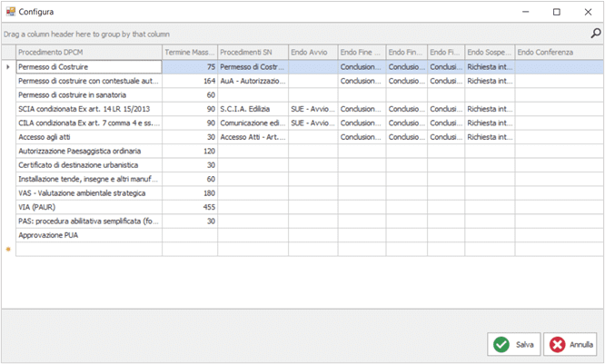605x364 pixels.
Task: Click 'Conclusion...' Endo Fine cell in SCIA row
Action: coord(362,109)
